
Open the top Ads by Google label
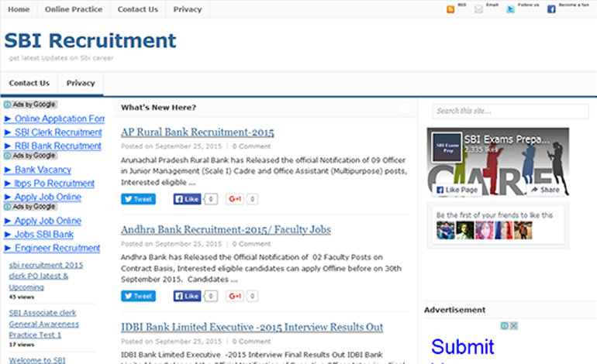click(30, 105)
